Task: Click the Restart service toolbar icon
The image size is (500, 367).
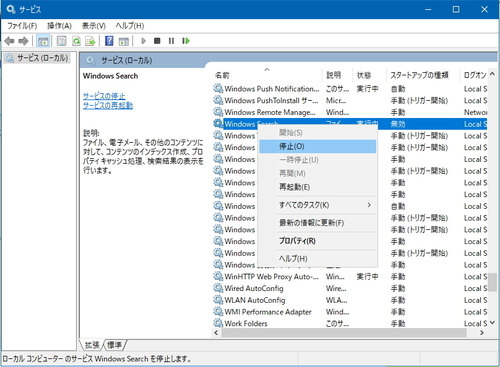Action: pyautogui.click(x=186, y=41)
